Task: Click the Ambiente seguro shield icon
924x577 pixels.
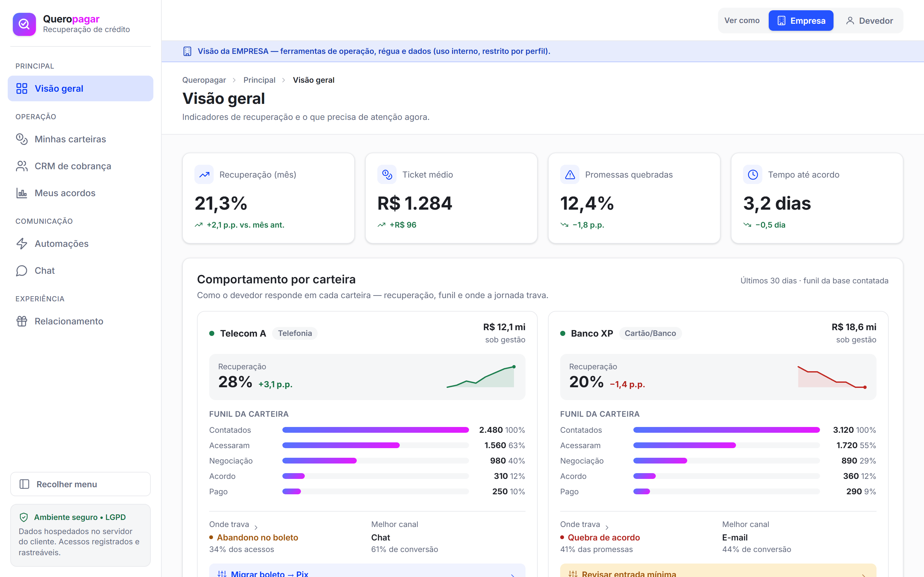Action: point(24,517)
